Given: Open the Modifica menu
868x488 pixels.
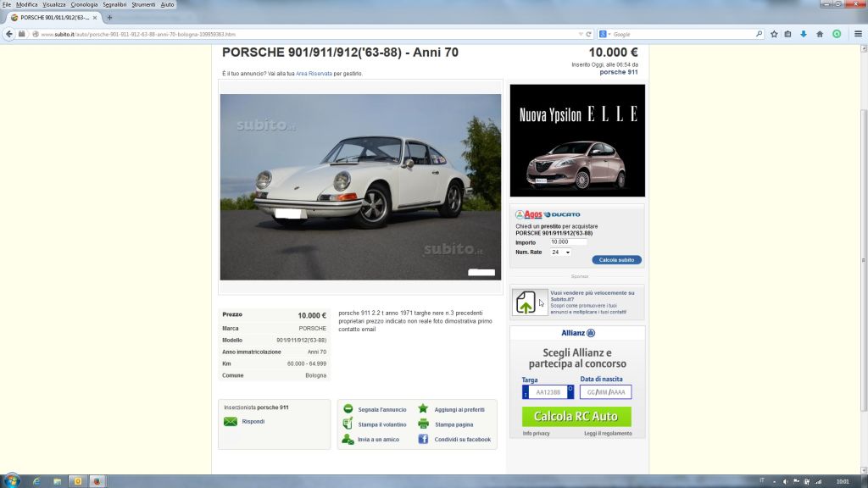Looking at the screenshot, I should [26, 4].
